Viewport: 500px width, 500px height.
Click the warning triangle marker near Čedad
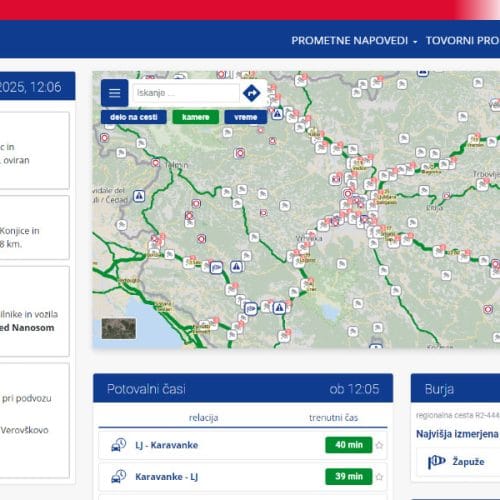139,196
